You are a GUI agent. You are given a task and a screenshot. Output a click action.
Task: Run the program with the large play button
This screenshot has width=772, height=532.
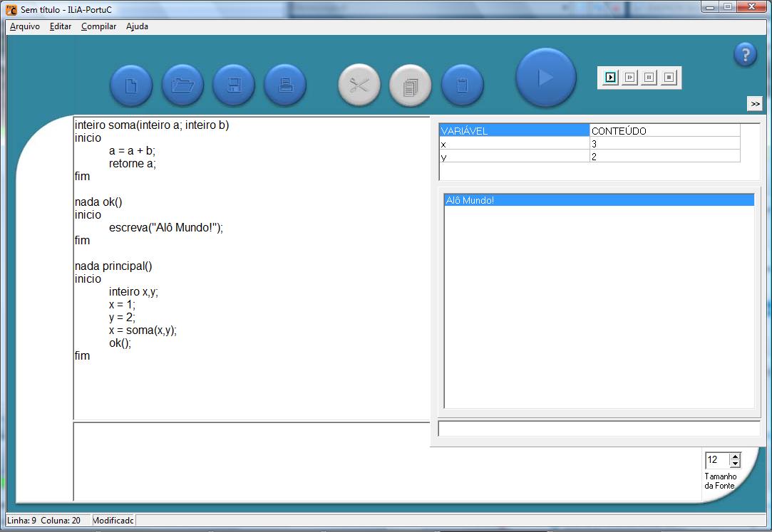(x=545, y=78)
